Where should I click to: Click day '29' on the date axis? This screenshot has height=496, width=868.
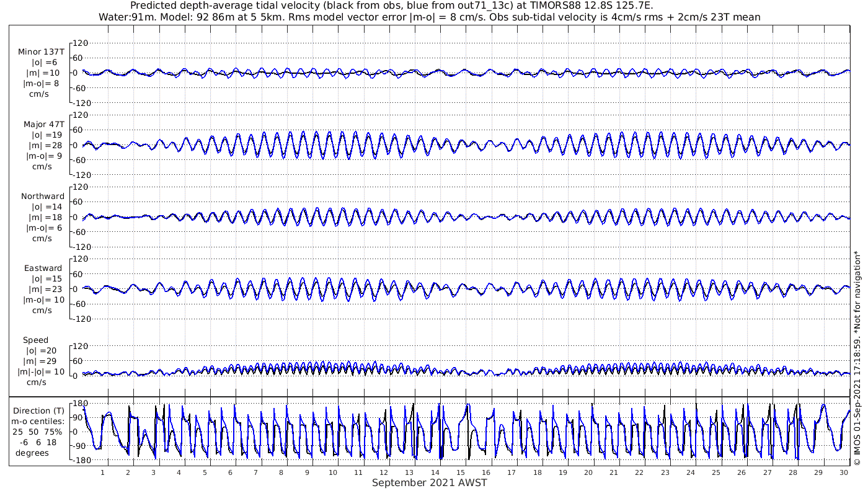point(818,472)
